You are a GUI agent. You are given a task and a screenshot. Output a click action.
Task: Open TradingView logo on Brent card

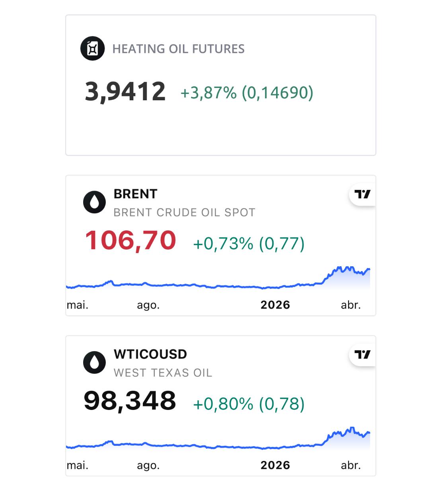click(x=362, y=194)
